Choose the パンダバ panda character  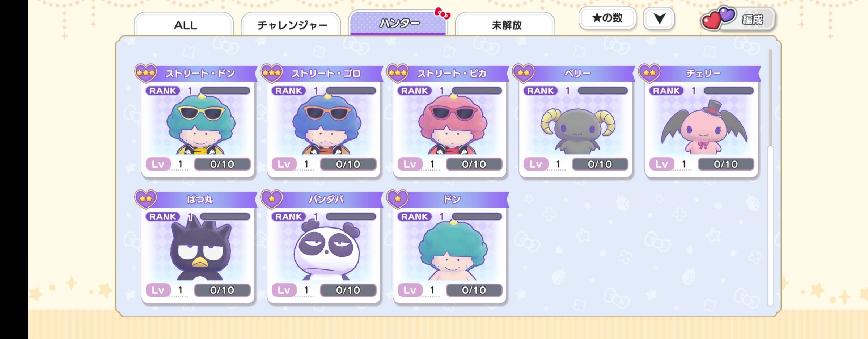point(326,250)
